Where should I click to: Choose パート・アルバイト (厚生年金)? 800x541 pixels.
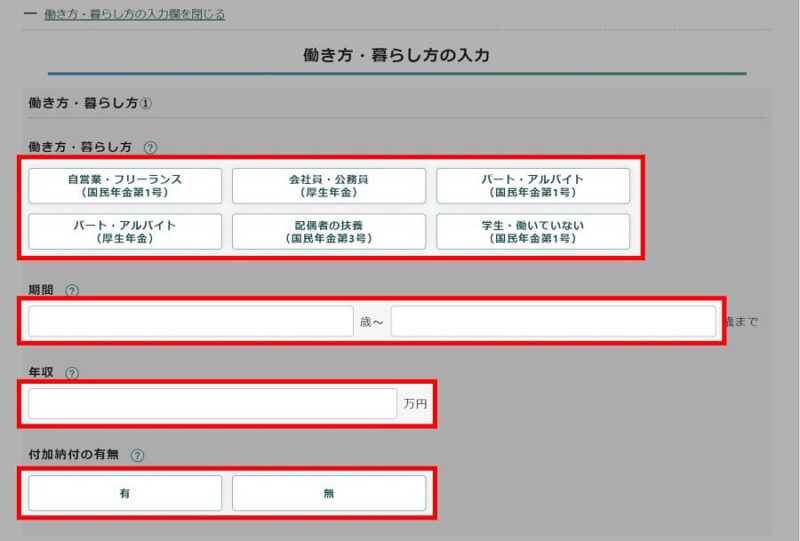125,232
